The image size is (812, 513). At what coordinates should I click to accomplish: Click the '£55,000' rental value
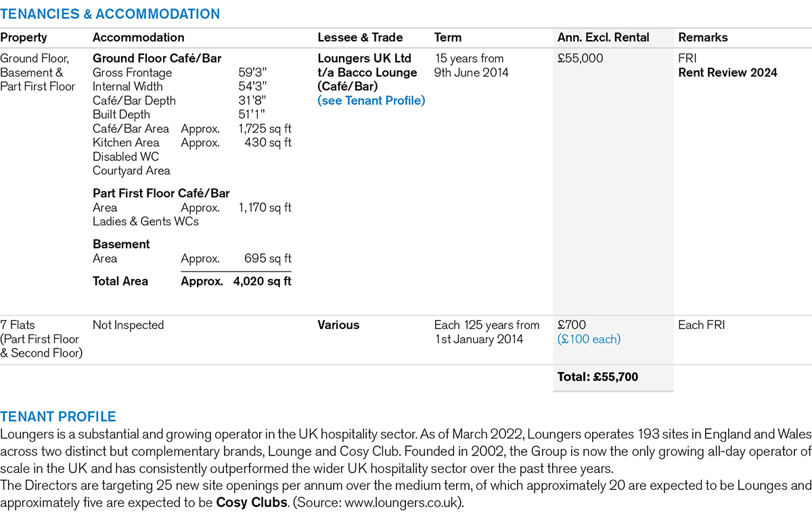pos(580,59)
